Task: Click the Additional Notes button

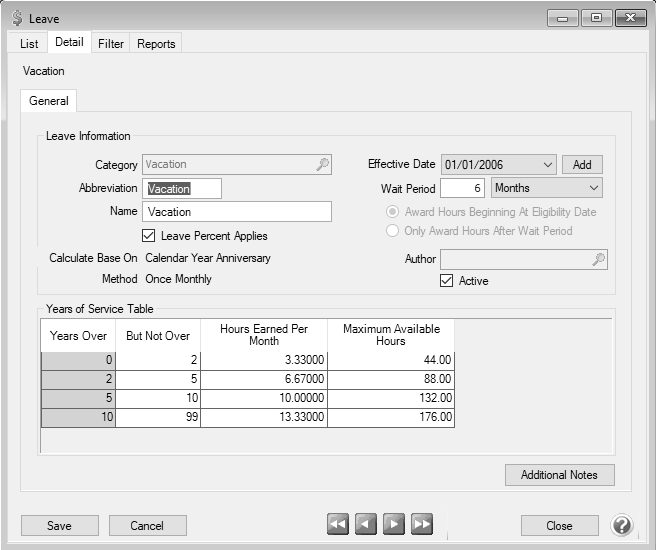Action: (559, 475)
